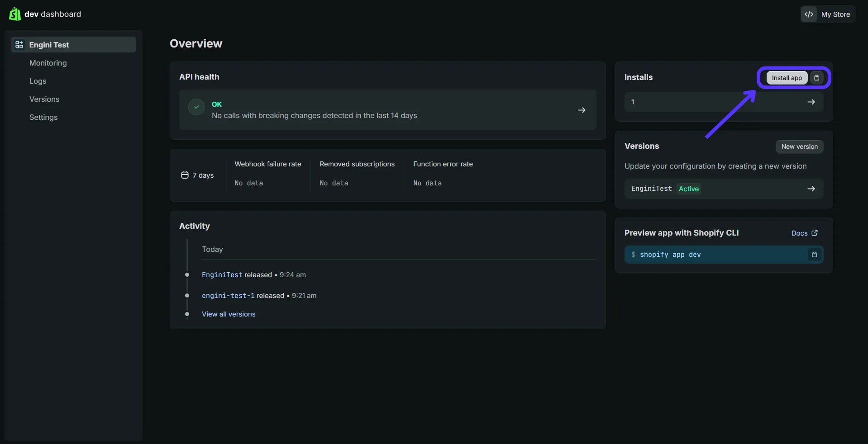Open Settings from the sidebar
Viewport: 868px width, 444px height.
[x=43, y=117]
